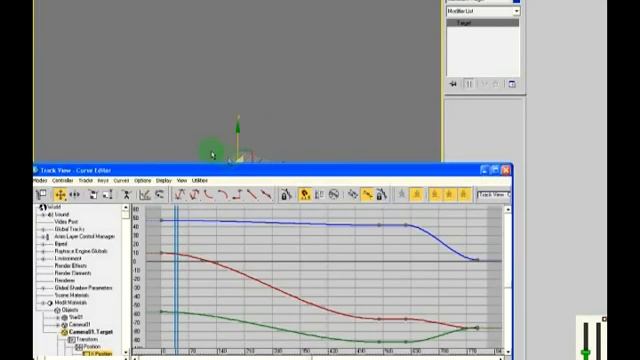Open the Keys menu
The image size is (640, 360).
click(x=103, y=180)
